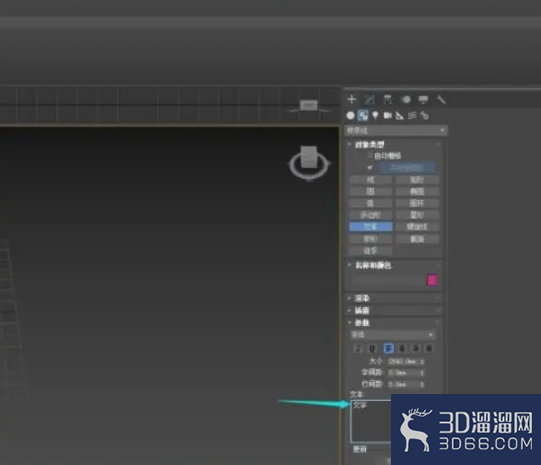
Task: Toggle underline text style
Action: click(x=372, y=348)
